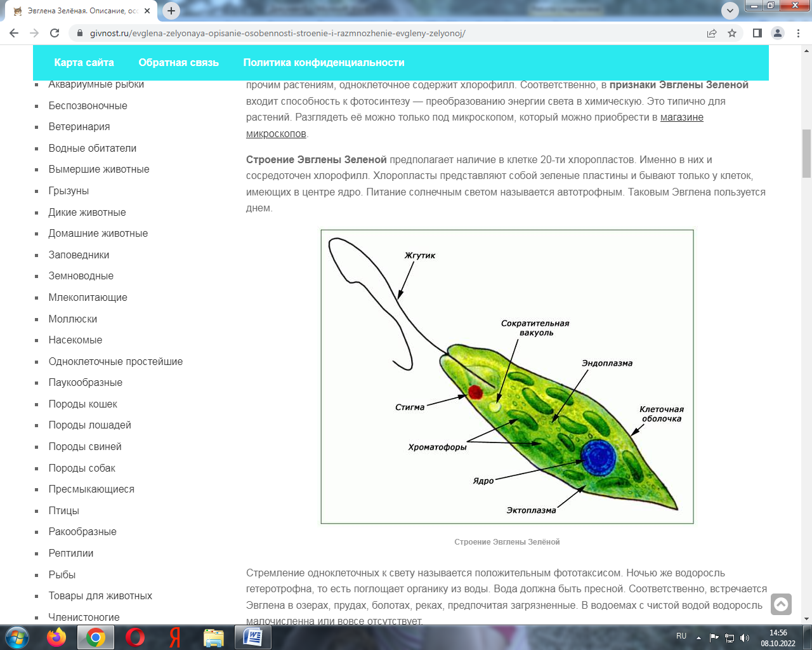Image resolution: width=812 pixels, height=650 pixels.
Task: Click the scrollbar down arrow
Action: tap(806, 619)
